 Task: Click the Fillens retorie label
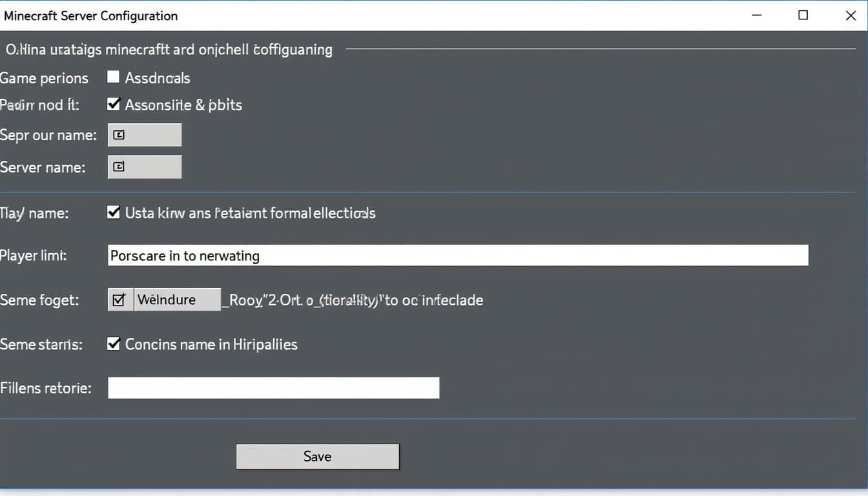coord(46,388)
